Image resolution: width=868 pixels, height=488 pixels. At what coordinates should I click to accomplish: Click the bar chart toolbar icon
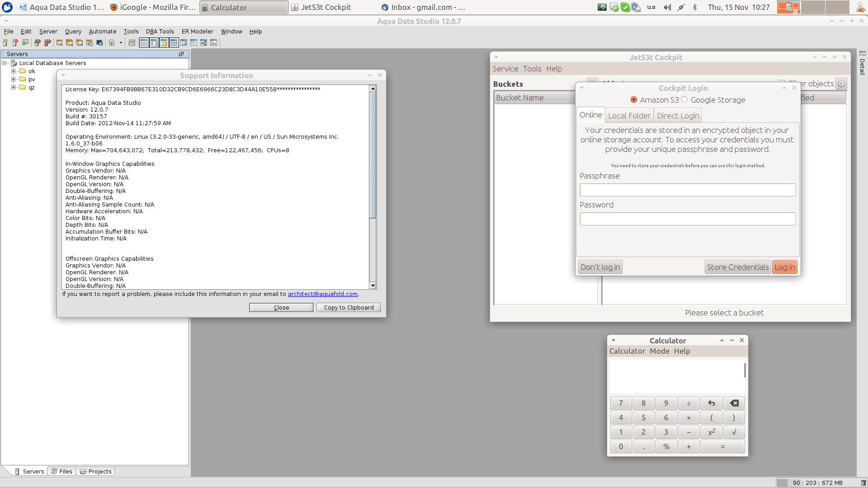point(213,42)
